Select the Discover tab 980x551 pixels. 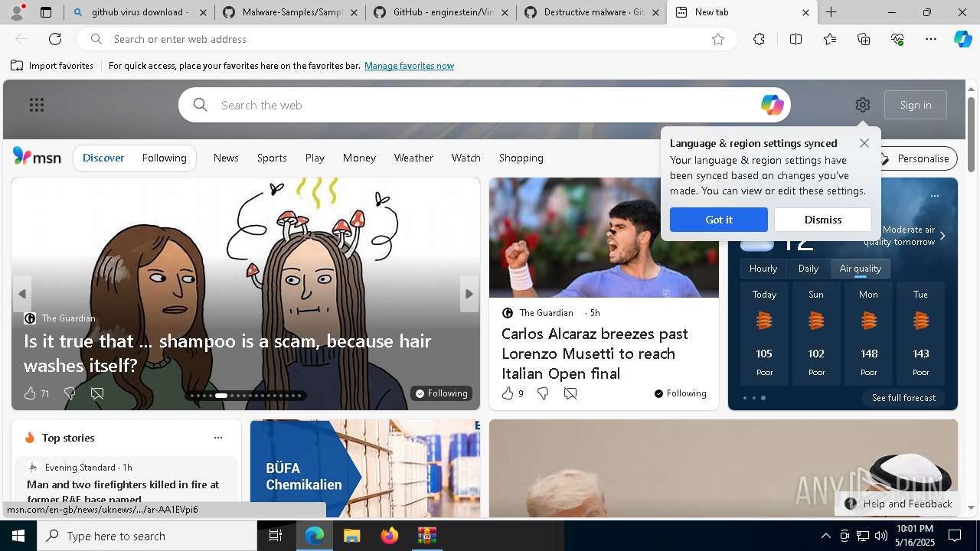point(103,158)
